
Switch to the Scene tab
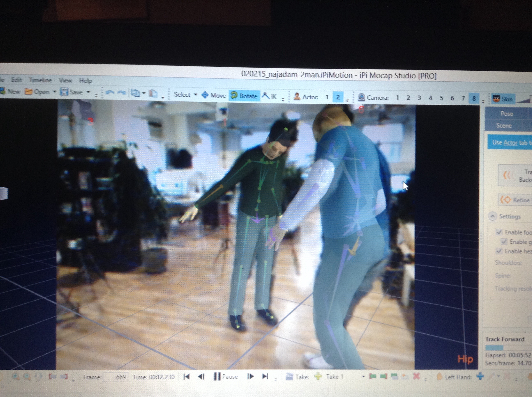[x=504, y=125]
